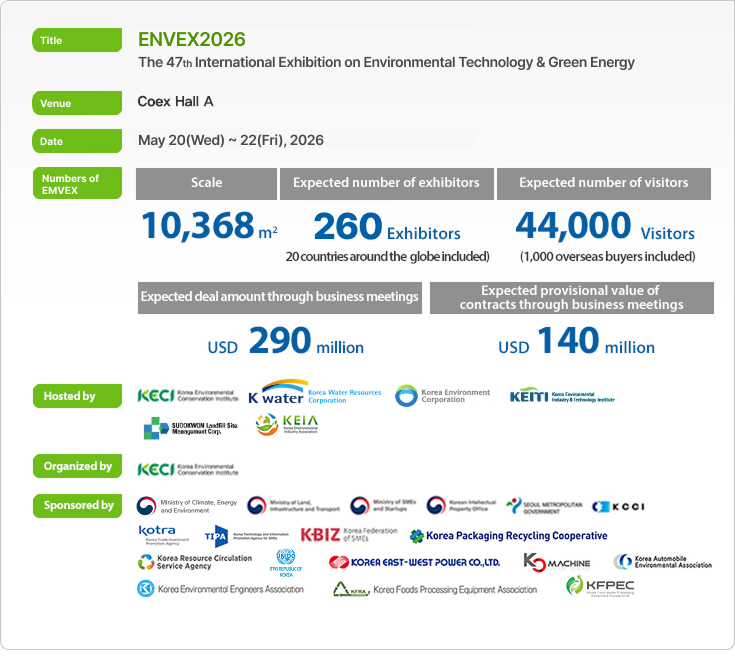Select the Korea East-West Power logo
735x660 pixels.
tap(414, 562)
